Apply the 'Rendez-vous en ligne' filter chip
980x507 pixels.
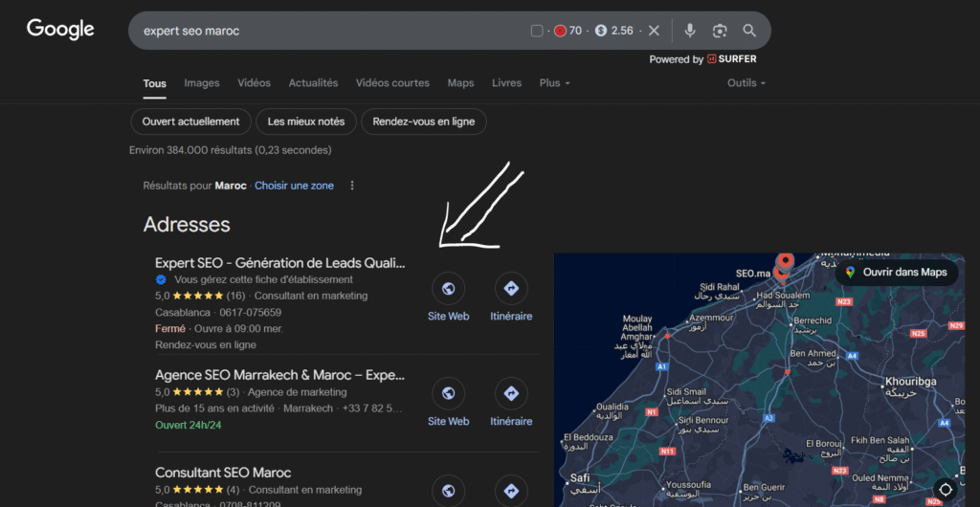(x=424, y=121)
